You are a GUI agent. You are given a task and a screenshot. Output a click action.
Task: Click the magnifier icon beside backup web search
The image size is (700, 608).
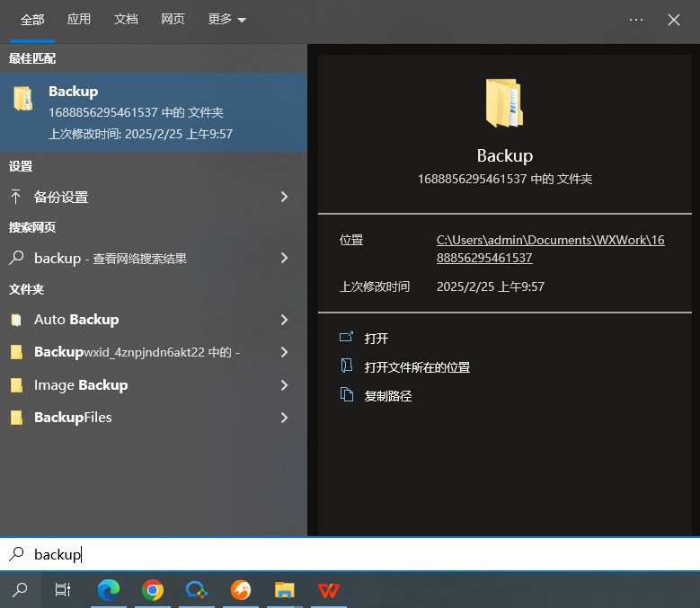16,258
